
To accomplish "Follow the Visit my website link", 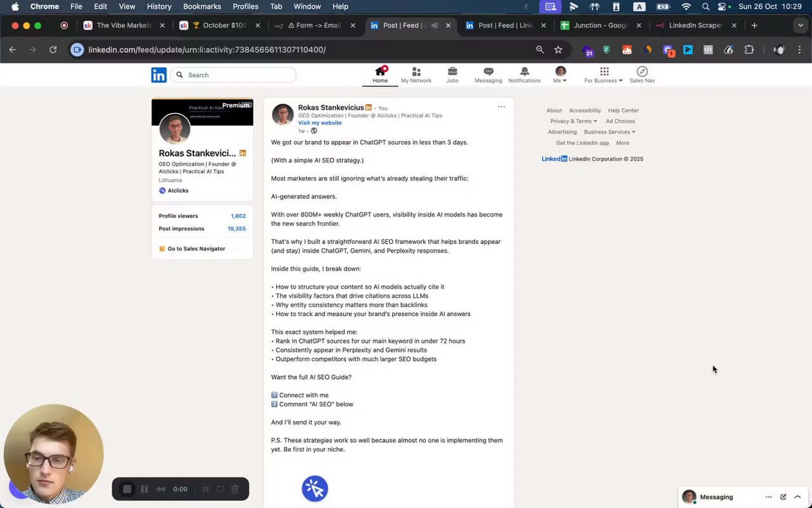I will click(320, 123).
